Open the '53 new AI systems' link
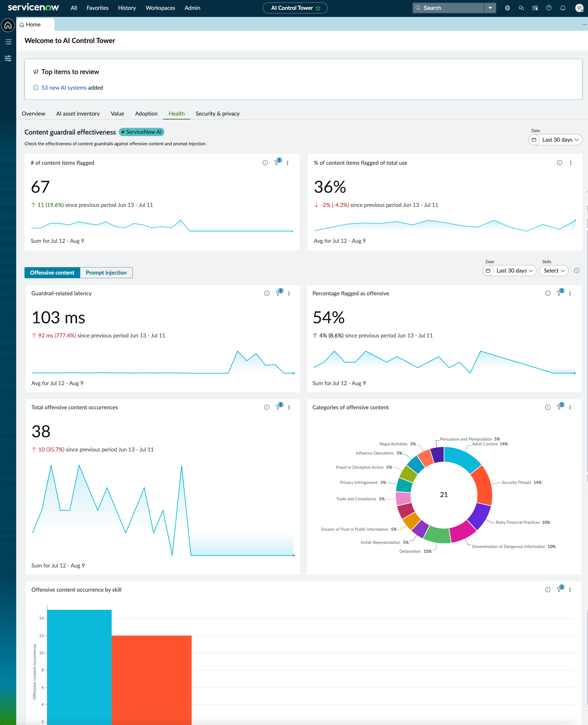This screenshot has height=725, width=588. [x=64, y=87]
